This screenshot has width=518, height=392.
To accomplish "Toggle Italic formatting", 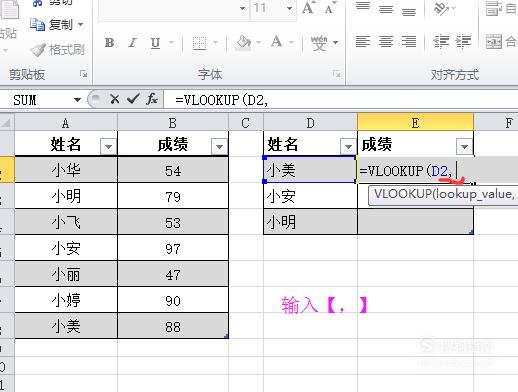I will [x=132, y=43].
